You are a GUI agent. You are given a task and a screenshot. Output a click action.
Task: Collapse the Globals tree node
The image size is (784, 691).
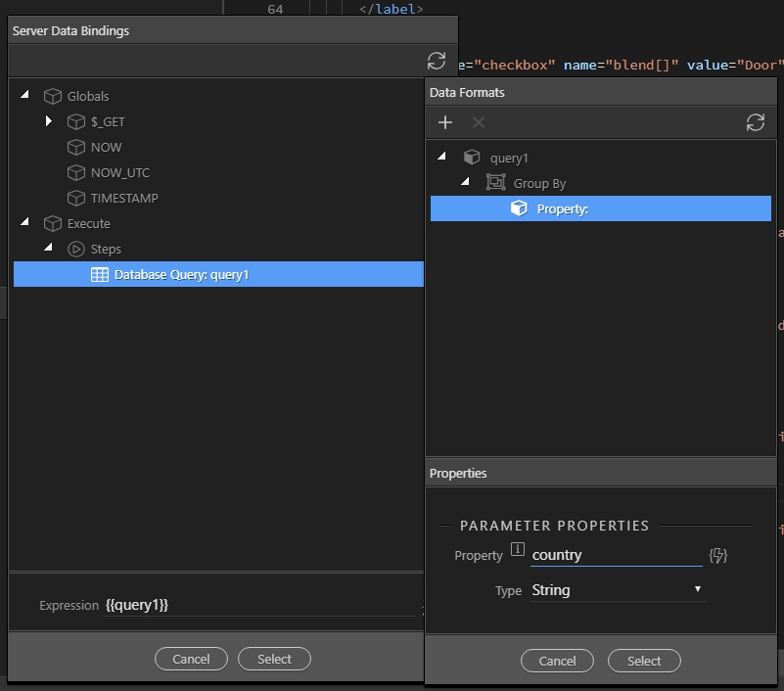(x=24, y=96)
